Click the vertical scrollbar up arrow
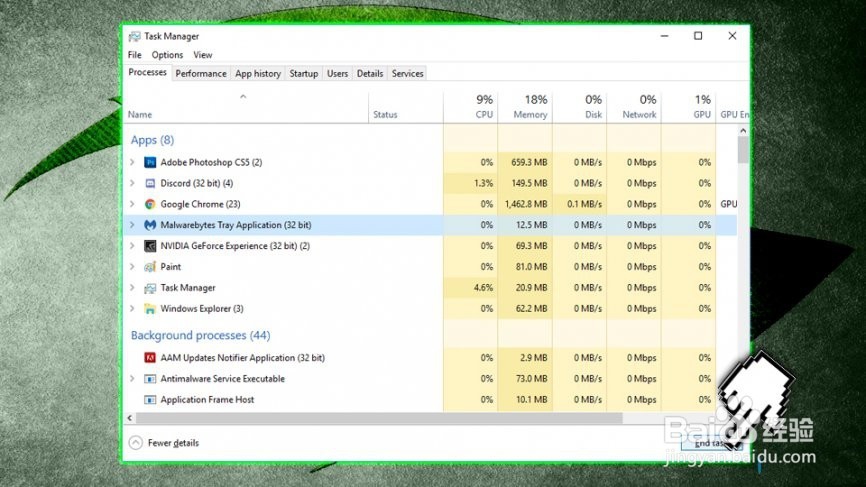 click(x=743, y=131)
